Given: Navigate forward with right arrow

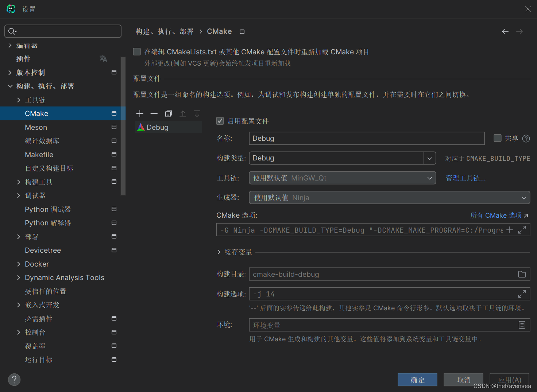Looking at the screenshot, I should 519,32.
